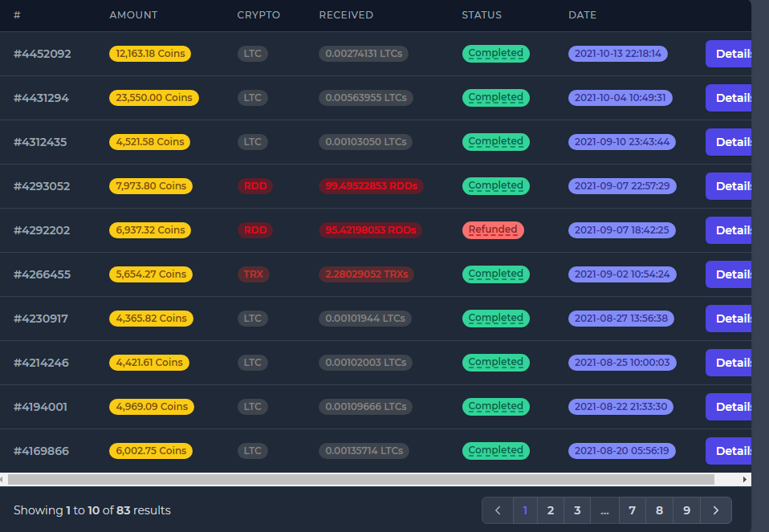The width and height of the screenshot is (769, 532).
Task: Click the 6,937.32 Coins amount badge
Action: (150, 230)
